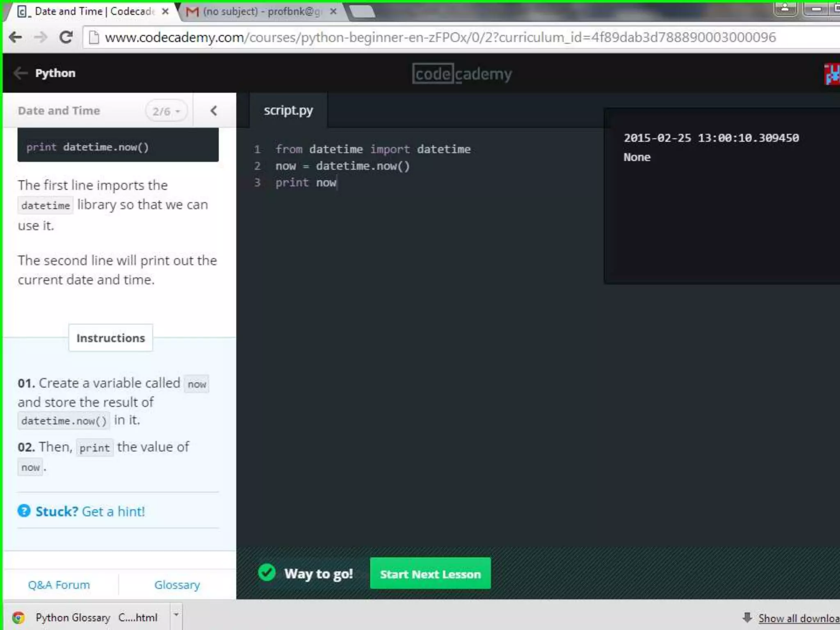Image resolution: width=840 pixels, height=630 pixels.
Task: Click the Codecademy logo
Action: tap(462, 74)
